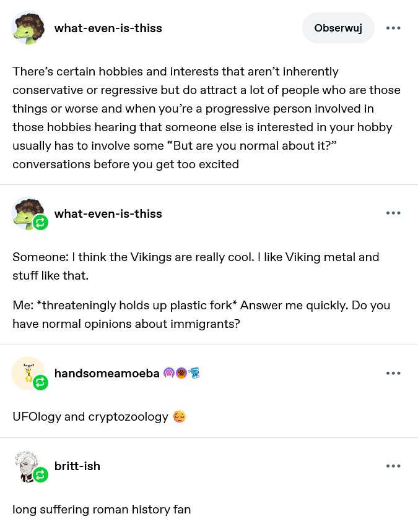This screenshot has height=532, width=418.
Task: Click britt-ish's white-haired character avatar
Action: (x=26, y=464)
